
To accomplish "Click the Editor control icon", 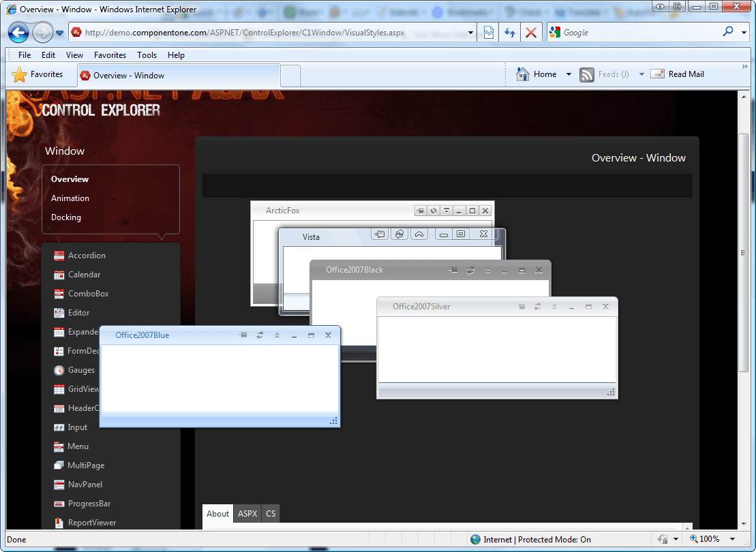I will tap(59, 313).
